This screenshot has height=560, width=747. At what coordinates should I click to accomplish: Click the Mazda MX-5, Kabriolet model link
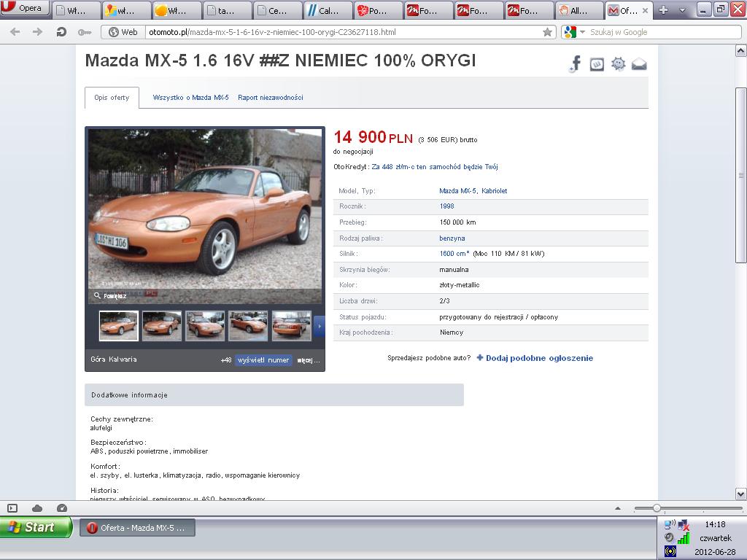tap(473, 191)
